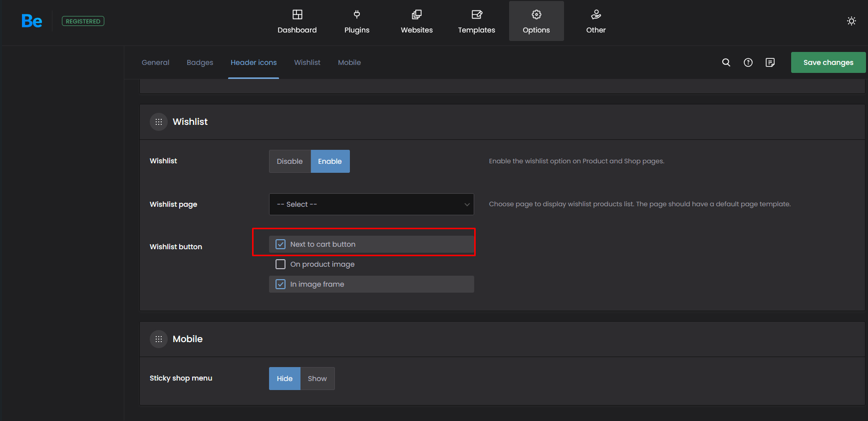The width and height of the screenshot is (868, 421).
Task: Open the Wishlist page select dropdown
Action: [x=371, y=204]
